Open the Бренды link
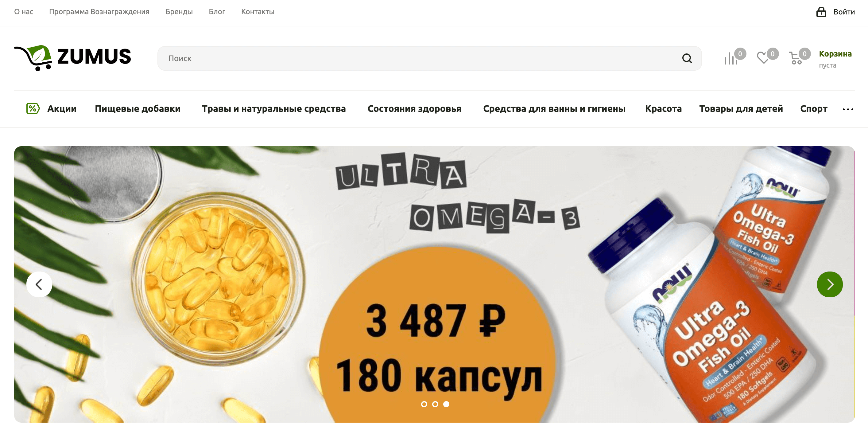The width and height of the screenshot is (868, 438). point(179,12)
